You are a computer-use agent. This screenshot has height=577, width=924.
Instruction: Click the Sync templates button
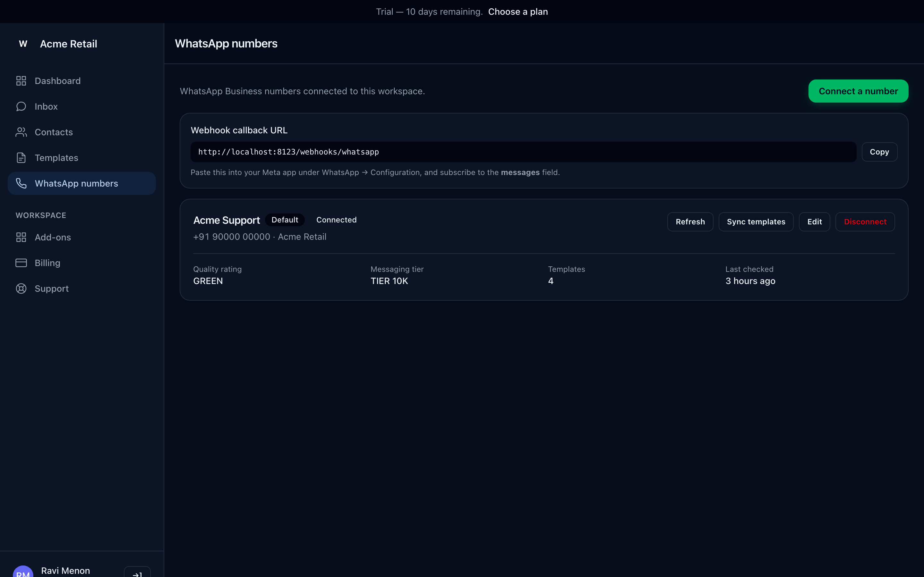(x=756, y=222)
